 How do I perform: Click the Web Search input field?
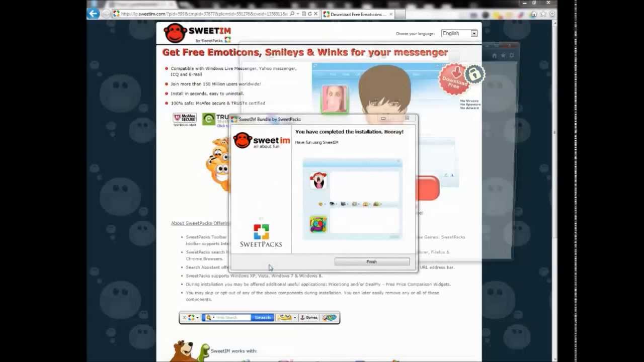point(233,318)
